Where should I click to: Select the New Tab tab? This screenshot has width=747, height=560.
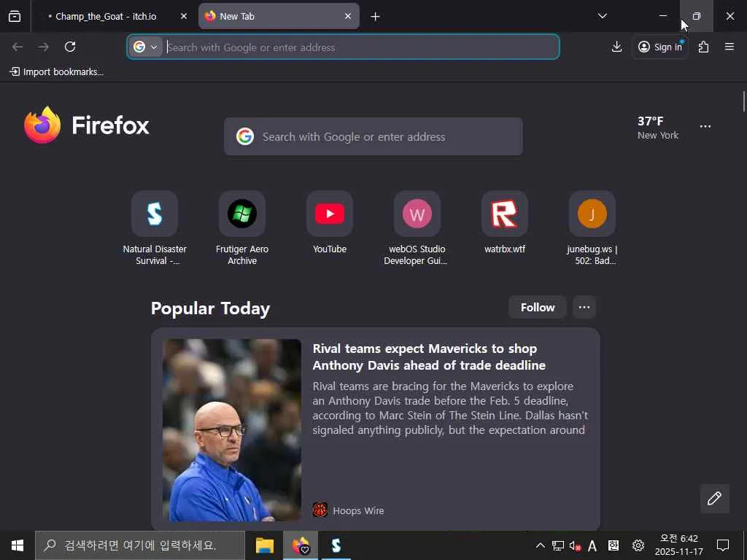click(279, 16)
